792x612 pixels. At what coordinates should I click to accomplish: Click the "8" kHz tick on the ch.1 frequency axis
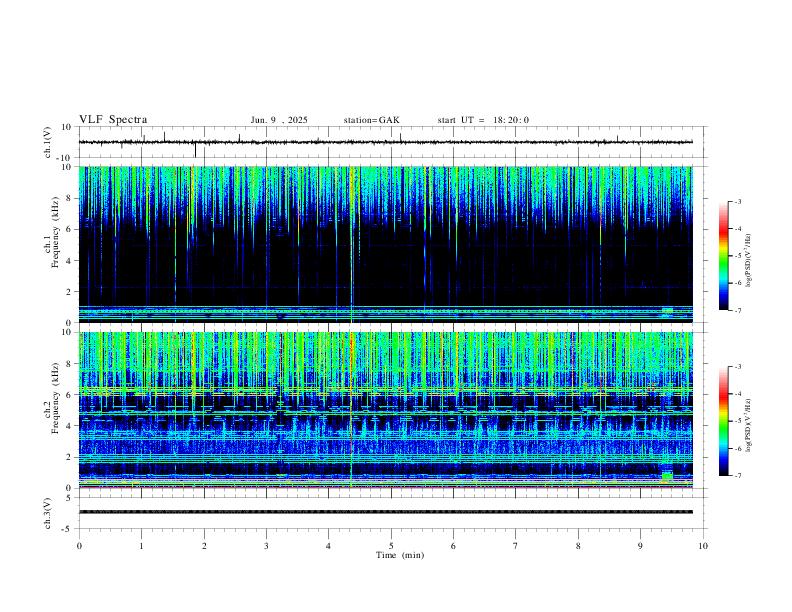(x=69, y=198)
